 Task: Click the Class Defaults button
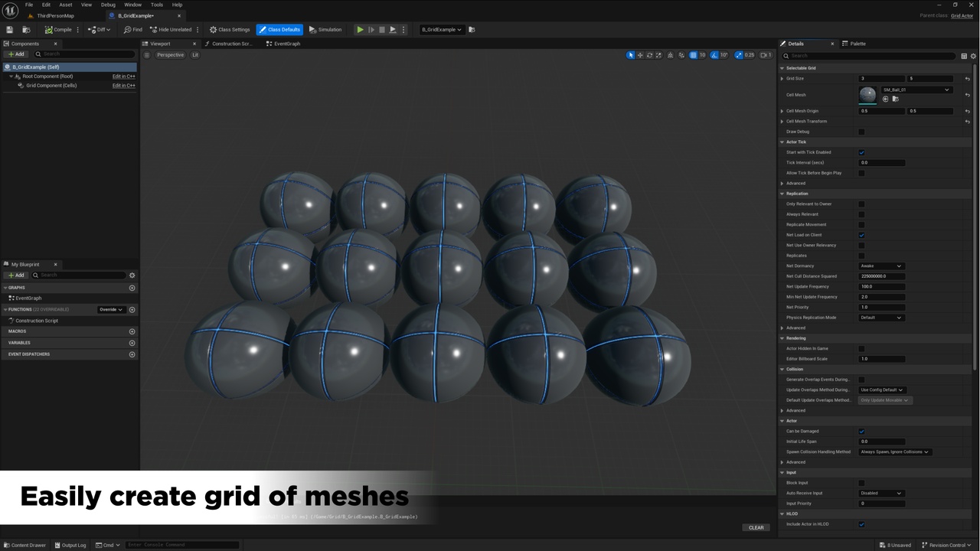279,30
